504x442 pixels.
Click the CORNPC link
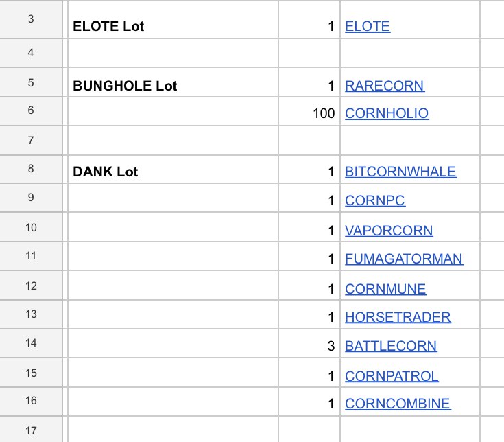[x=375, y=200]
